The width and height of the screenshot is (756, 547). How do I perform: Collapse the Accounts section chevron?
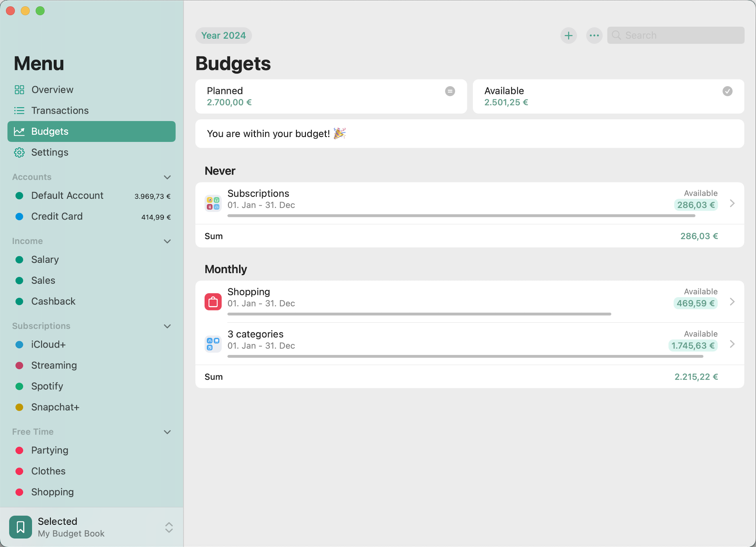pos(167,177)
